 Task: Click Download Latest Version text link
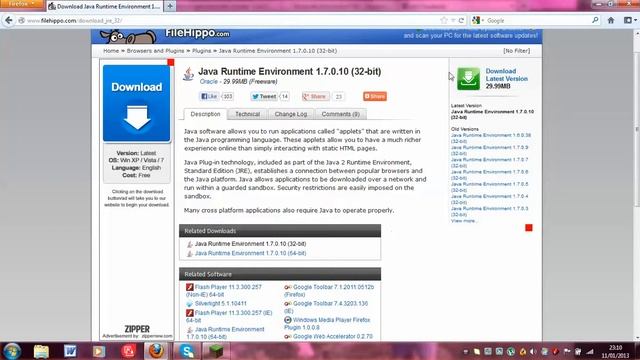[x=507, y=75]
